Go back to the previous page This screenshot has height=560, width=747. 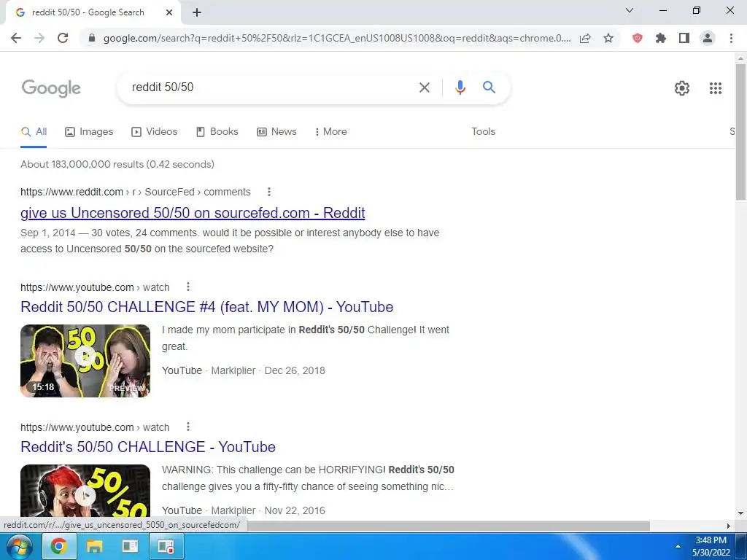pyautogui.click(x=16, y=38)
